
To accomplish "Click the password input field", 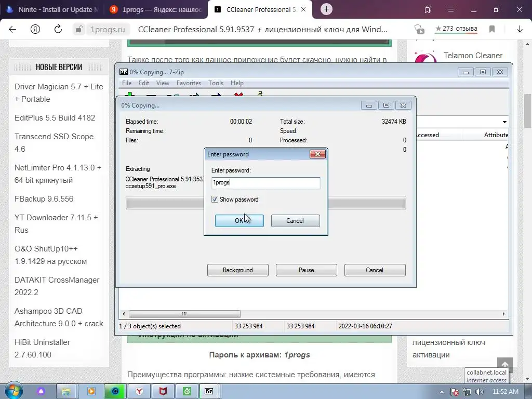I will click(265, 182).
